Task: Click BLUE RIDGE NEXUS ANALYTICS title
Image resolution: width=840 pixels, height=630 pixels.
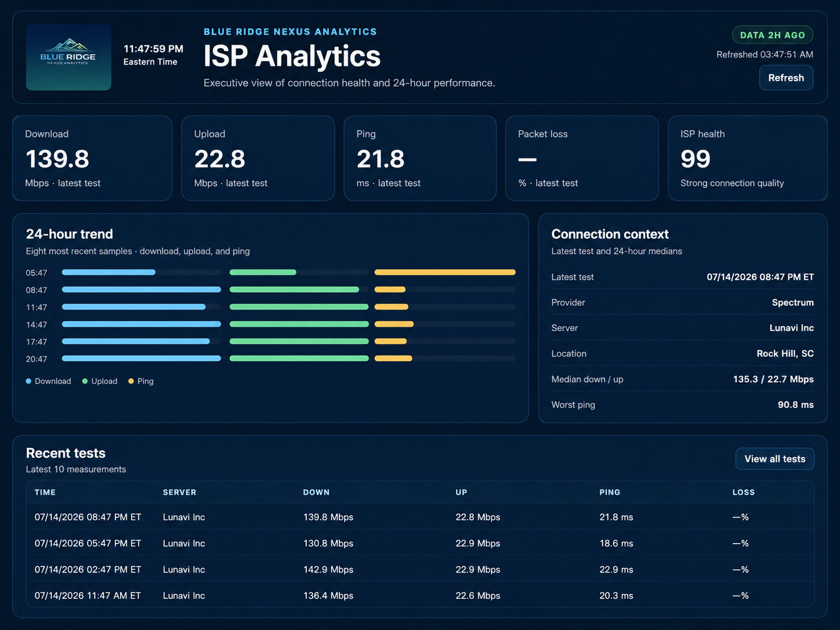Action: pyautogui.click(x=290, y=32)
